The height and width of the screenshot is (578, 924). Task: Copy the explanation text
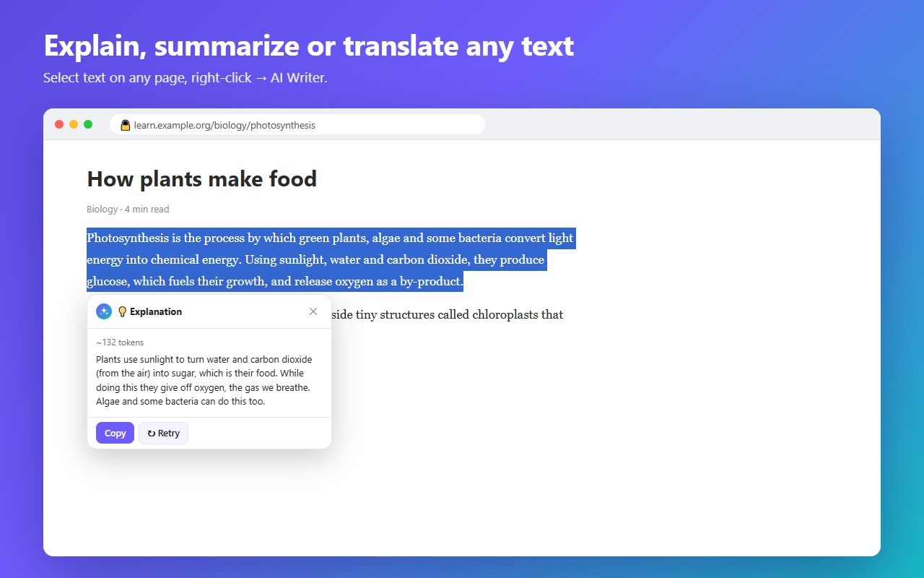pos(115,433)
